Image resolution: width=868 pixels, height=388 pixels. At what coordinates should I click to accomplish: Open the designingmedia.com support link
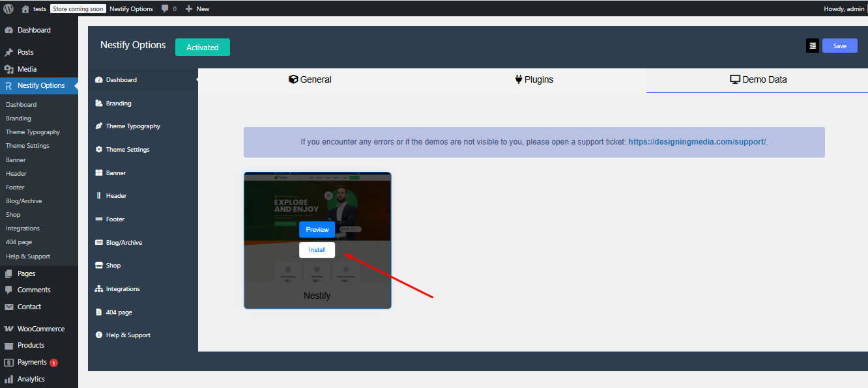pyautogui.click(x=697, y=142)
